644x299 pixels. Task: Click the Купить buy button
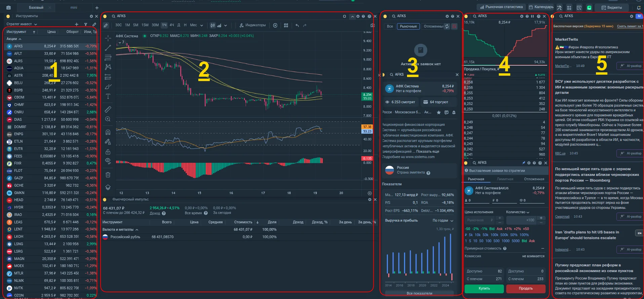point(484,289)
